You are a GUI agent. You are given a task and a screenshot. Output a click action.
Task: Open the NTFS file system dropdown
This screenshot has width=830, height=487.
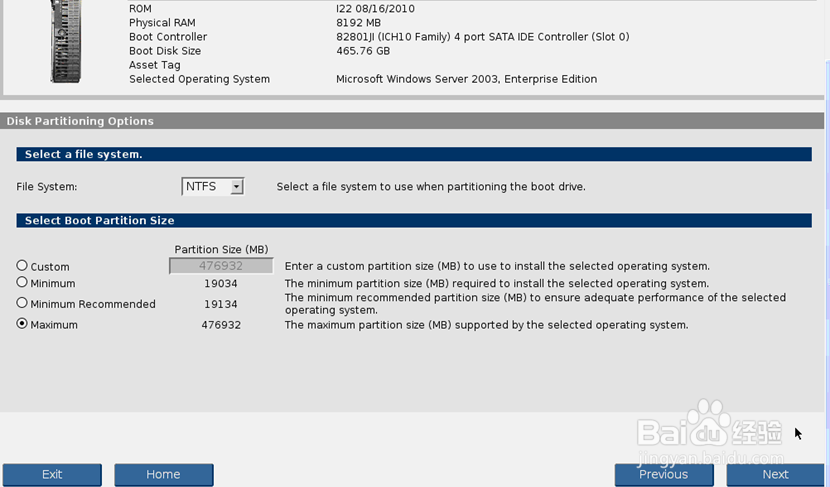(x=212, y=186)
